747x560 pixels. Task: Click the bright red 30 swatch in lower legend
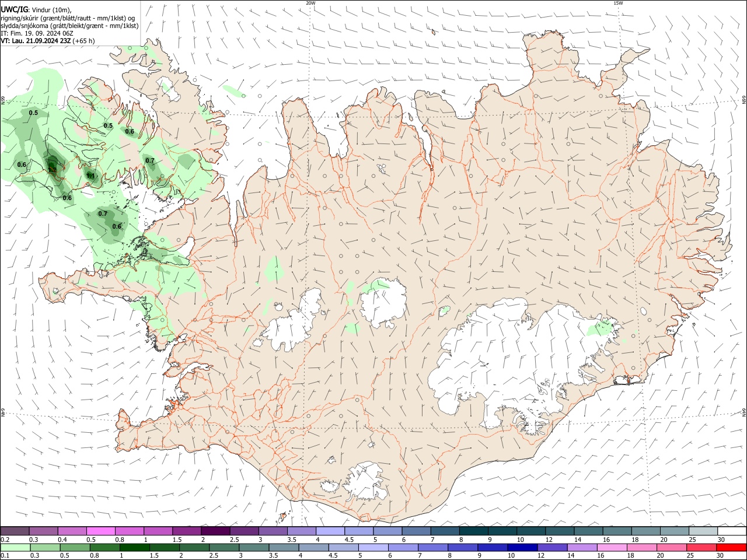coord(731,548)
